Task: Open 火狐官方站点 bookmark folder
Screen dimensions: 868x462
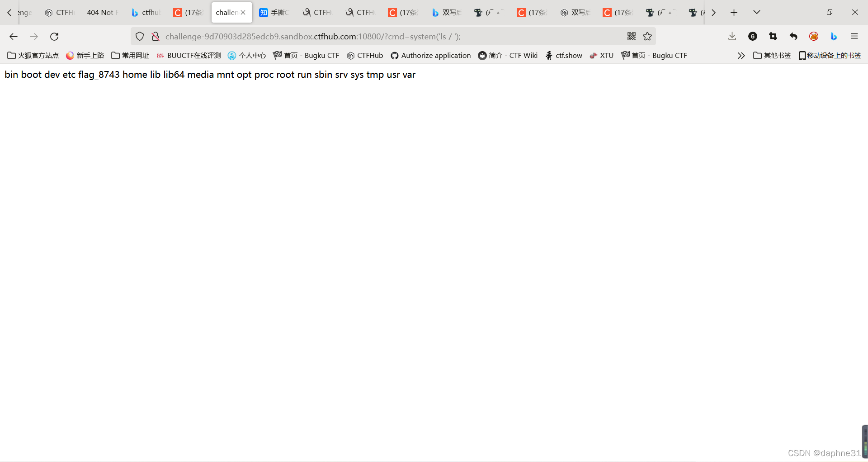Action: (x=33, y=56)
